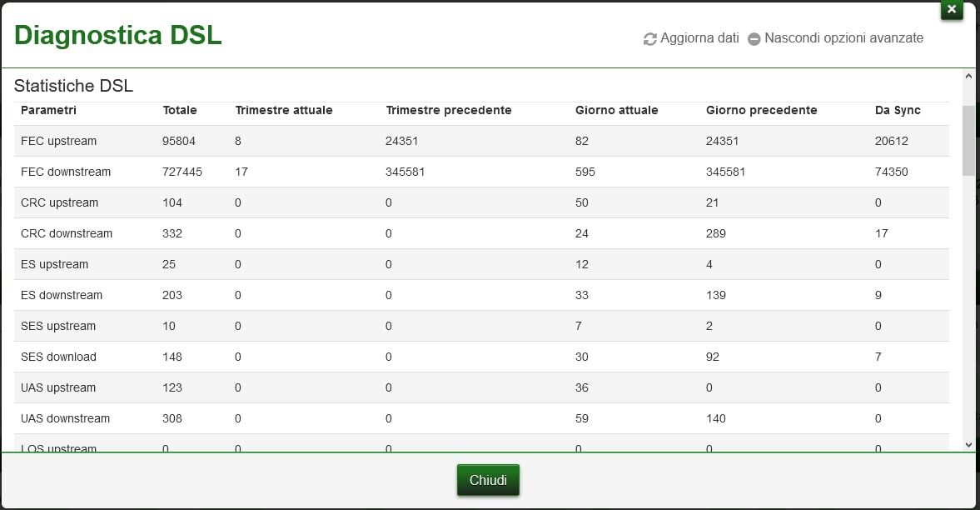Click the Statistiche DSL section heading
This screenshot has height=510, width=980.
coord(73,86)
